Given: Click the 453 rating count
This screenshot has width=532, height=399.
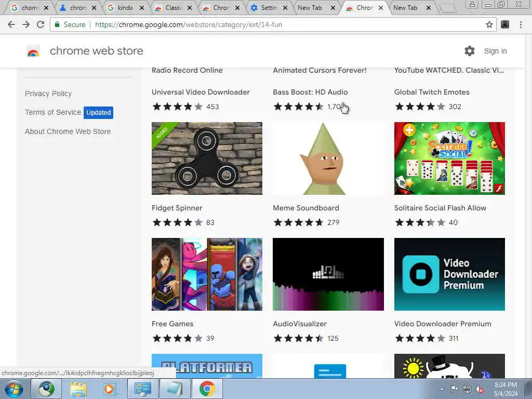Looking at the screenshot, I should (x=212, y=107).
